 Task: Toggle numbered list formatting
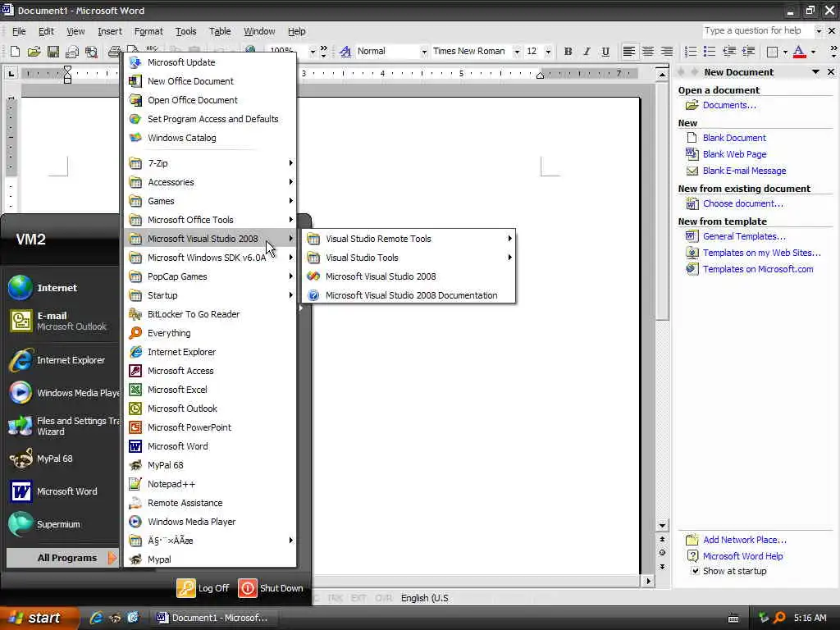click(x=691, y=52)
